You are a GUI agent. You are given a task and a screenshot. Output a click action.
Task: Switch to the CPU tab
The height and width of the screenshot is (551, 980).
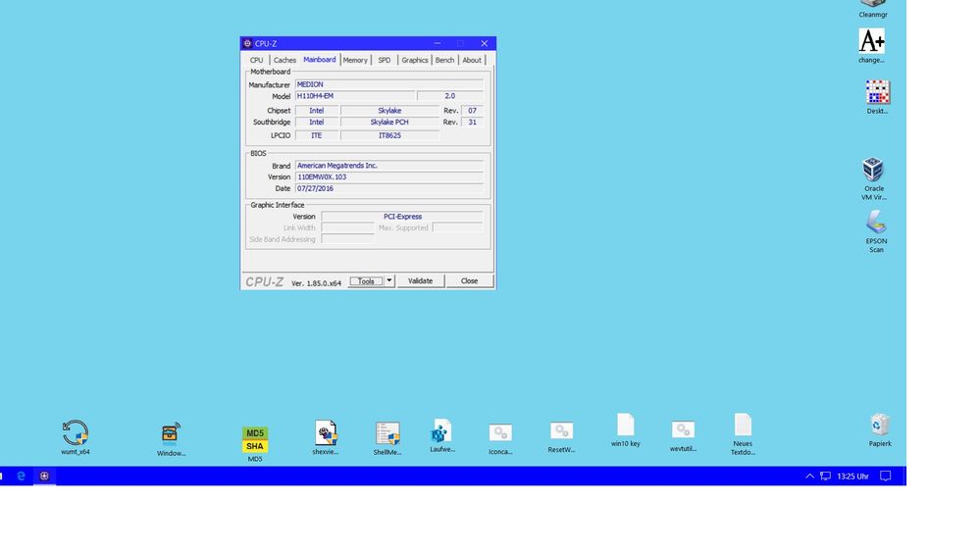coord(256,60)
